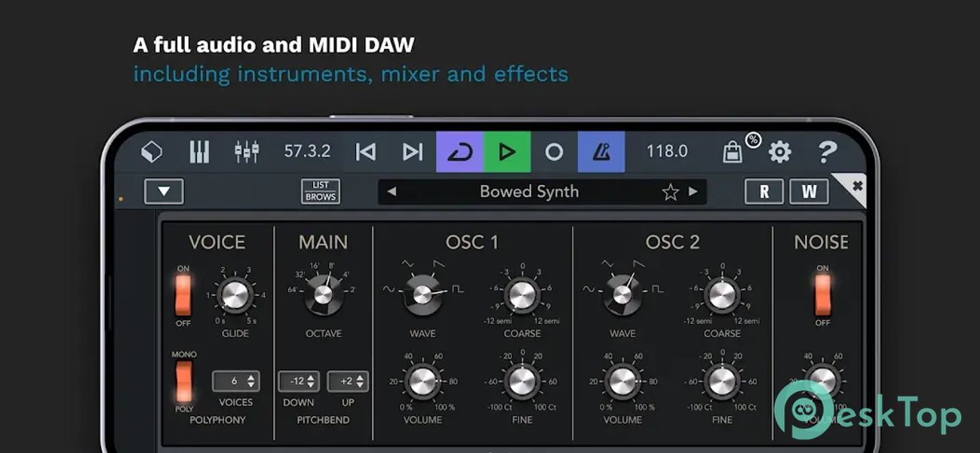Viewport: 980px width, 453px height.
Task: Toggle the NOISE ON/OFF switch
Action: pyautogui.click(x=822, y=295)
